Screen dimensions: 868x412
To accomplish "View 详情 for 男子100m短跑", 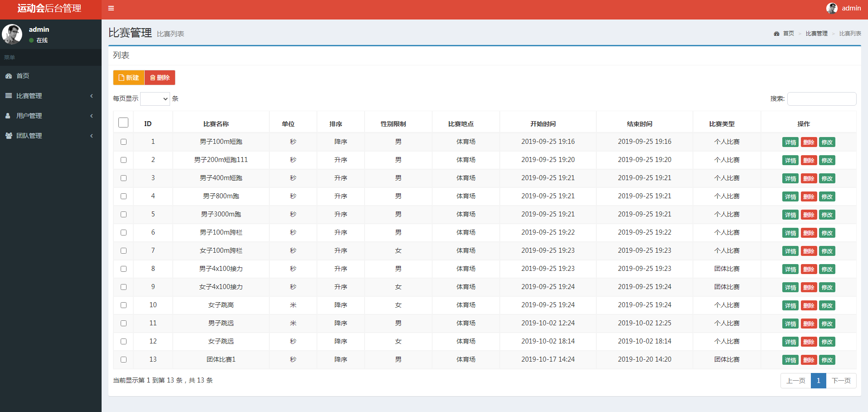I will click(x=790, y=142).
